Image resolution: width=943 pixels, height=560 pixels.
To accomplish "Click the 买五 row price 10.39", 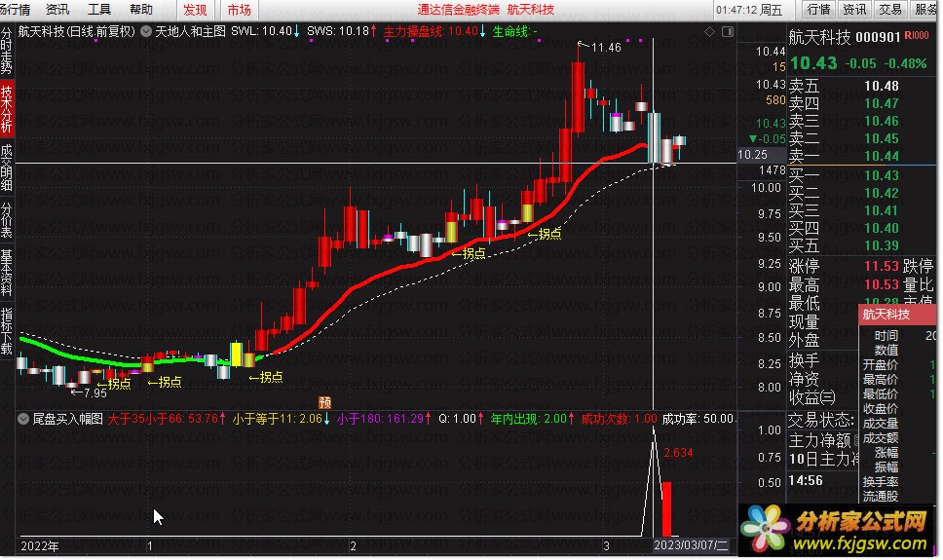I will click(x=881, y=245).
